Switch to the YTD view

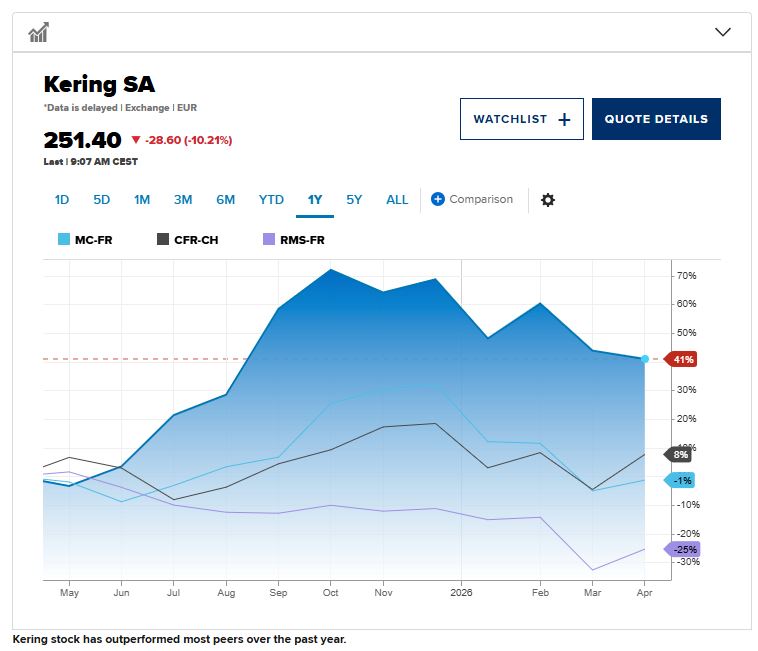pyautogui.click(x=271, y=200)
